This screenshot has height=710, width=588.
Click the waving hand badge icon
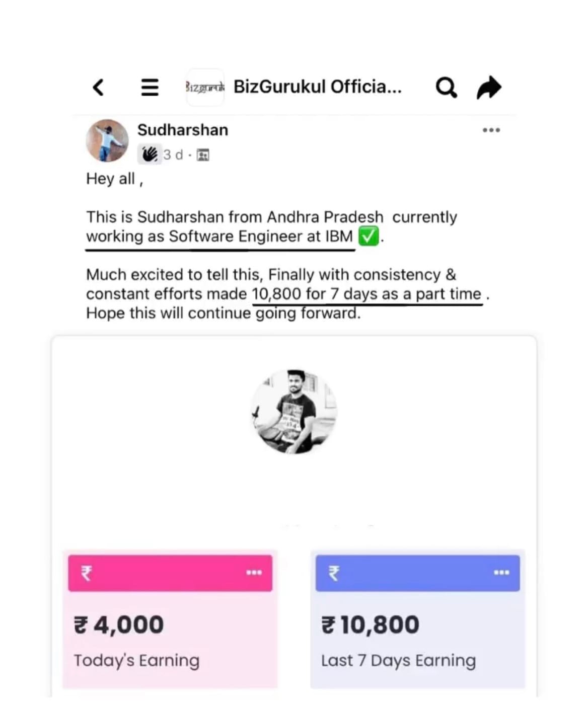point(150,154)
